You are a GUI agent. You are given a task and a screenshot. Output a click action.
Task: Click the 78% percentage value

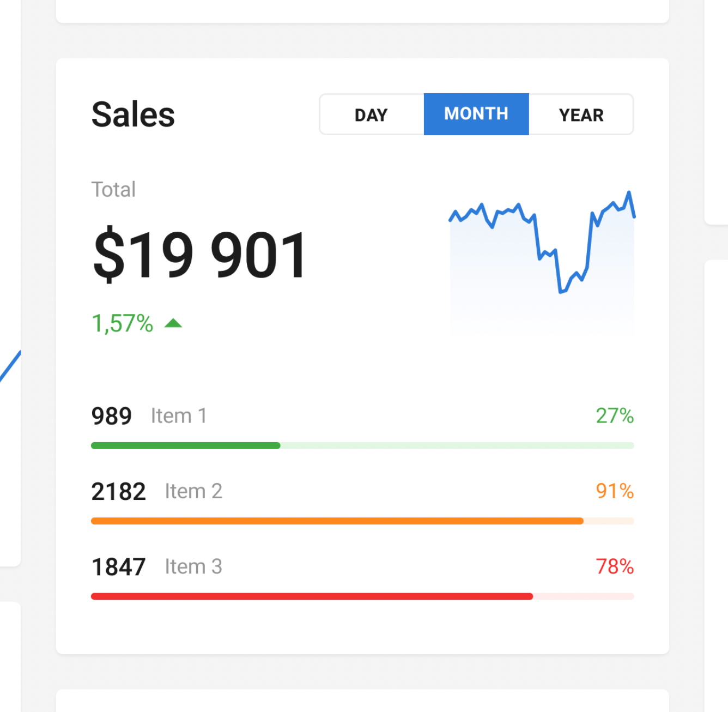click(x=614, y=566)
